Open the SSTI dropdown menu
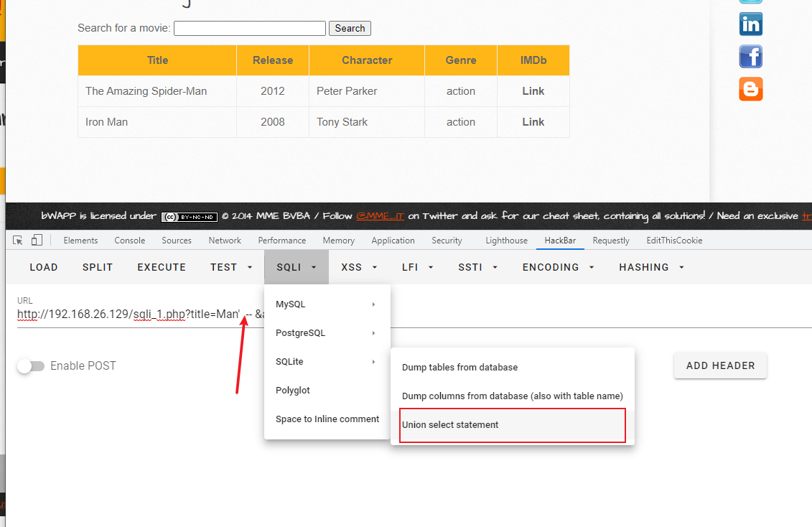The image size is (812, 527). [x=477, y=267]
